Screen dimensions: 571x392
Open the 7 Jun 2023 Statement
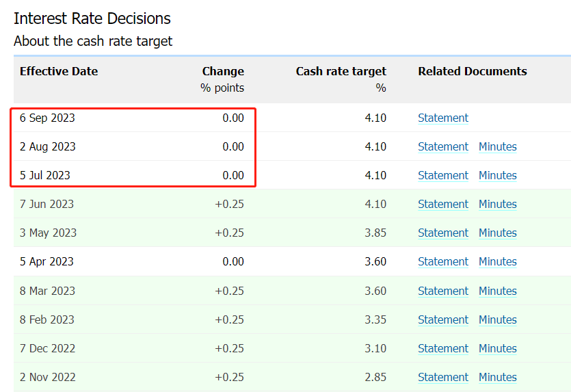(443, 204)
